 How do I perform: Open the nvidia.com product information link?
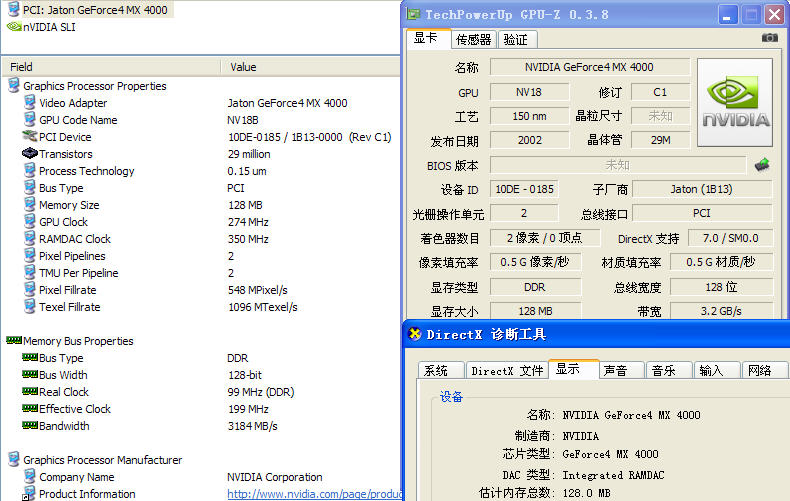pyautogui.click(x=315, y=494)
